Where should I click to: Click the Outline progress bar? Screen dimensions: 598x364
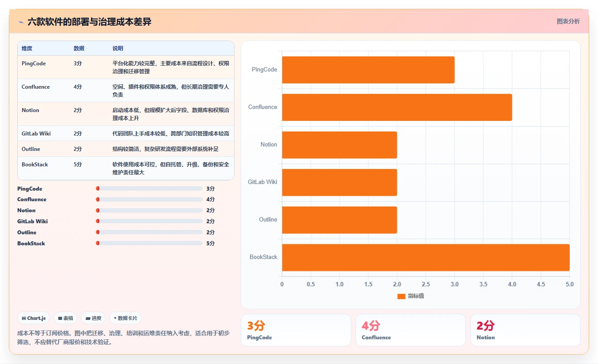click(149, 233)
